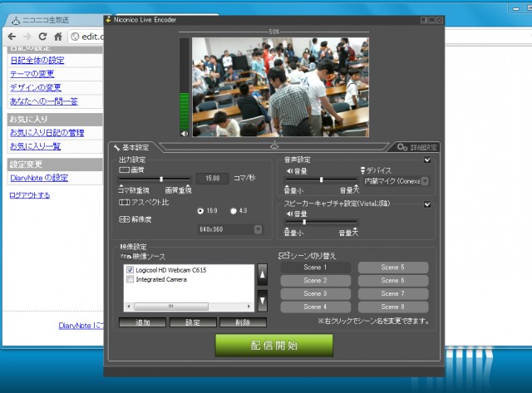This screenshot has height=393, width=532.
Task: Select the 4:3 aspect ratio
Action: [x=234, y=211]
